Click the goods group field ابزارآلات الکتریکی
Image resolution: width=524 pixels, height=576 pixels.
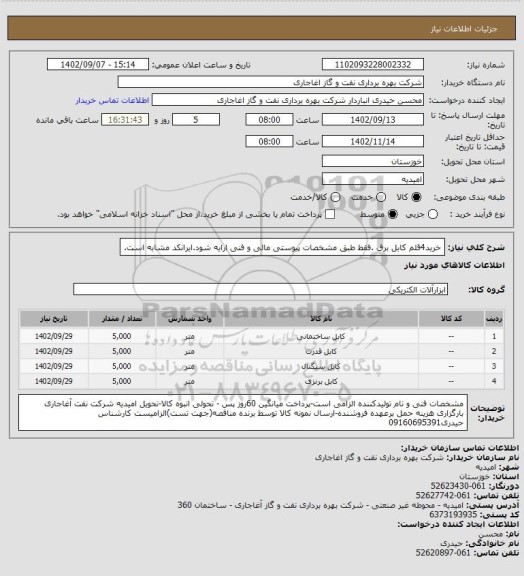[260, 289]
